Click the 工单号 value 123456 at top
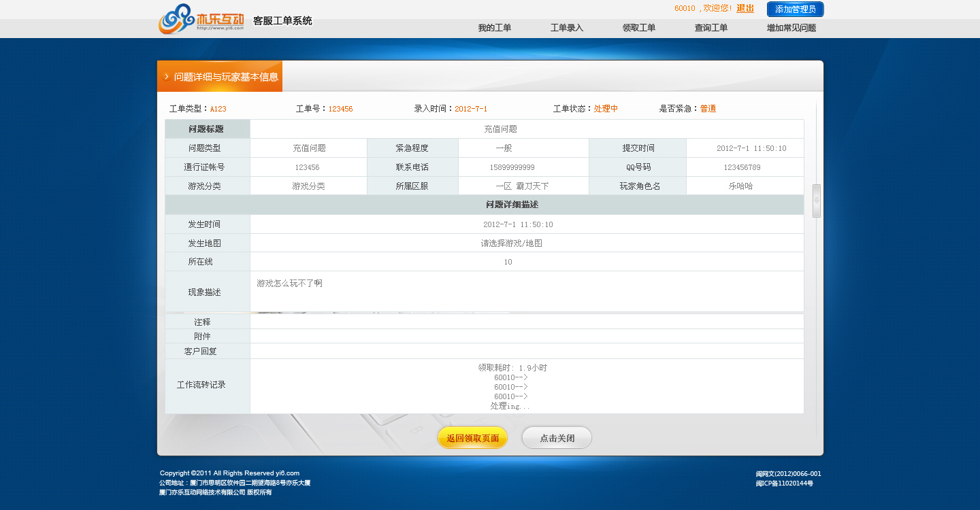Screen dimensions: 980x510 pos(340,109)
